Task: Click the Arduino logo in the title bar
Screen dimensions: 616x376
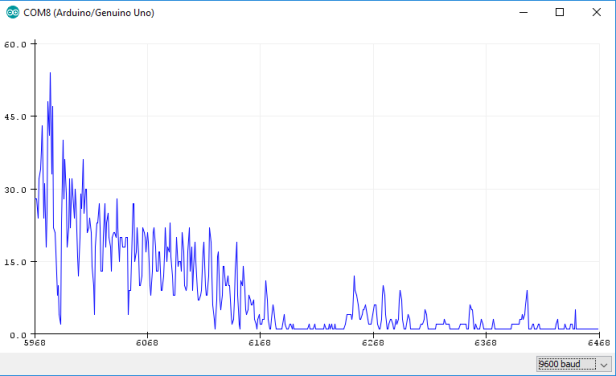Action: (13, 13)
